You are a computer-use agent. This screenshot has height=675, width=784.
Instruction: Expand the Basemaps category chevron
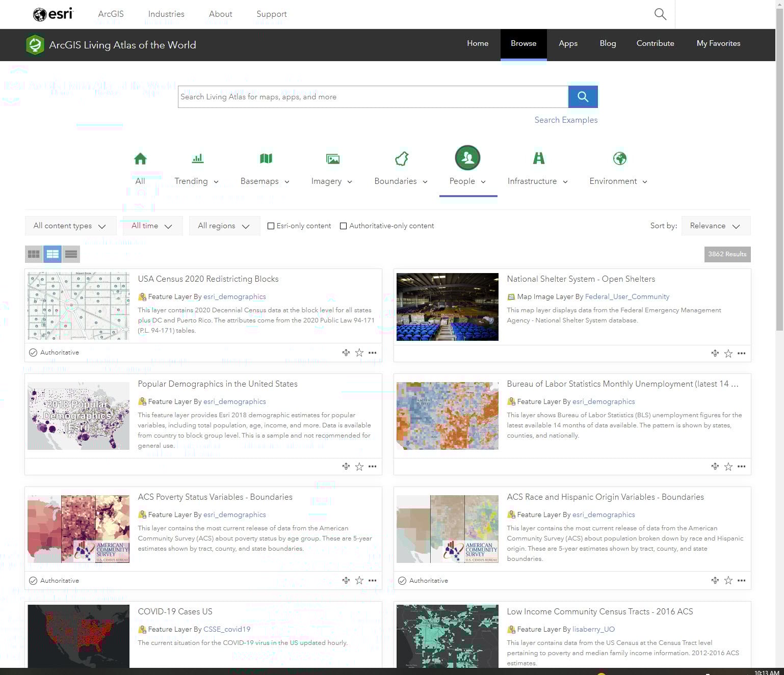[287, 182]
